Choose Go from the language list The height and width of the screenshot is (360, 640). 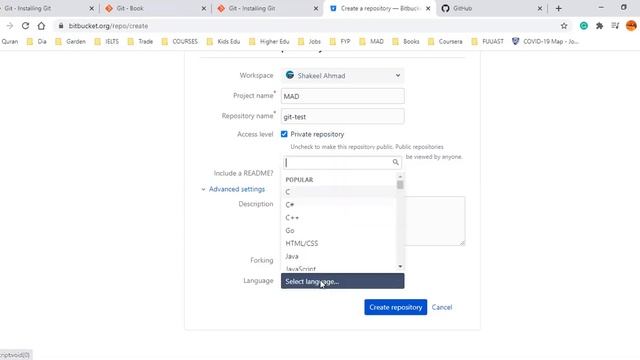(x=338, y=230)
